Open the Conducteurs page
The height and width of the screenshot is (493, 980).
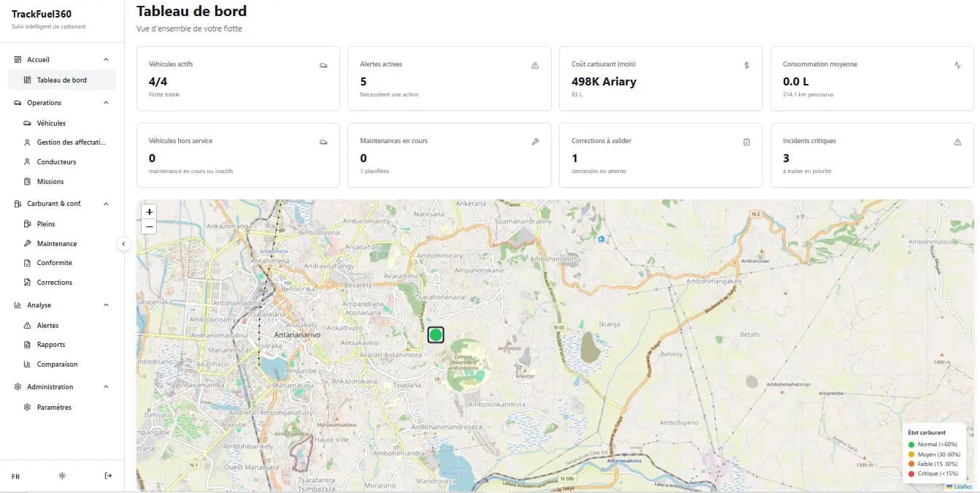pos(62,162)
